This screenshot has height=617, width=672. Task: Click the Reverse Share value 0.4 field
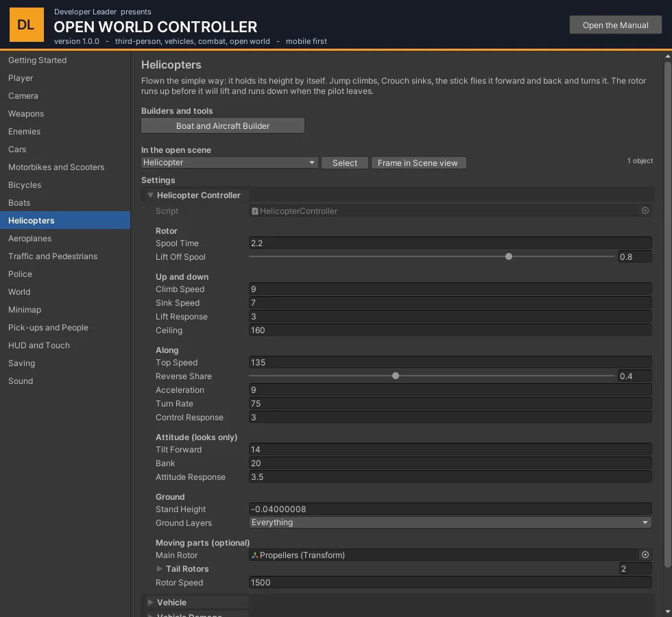[x=635, y=376]
